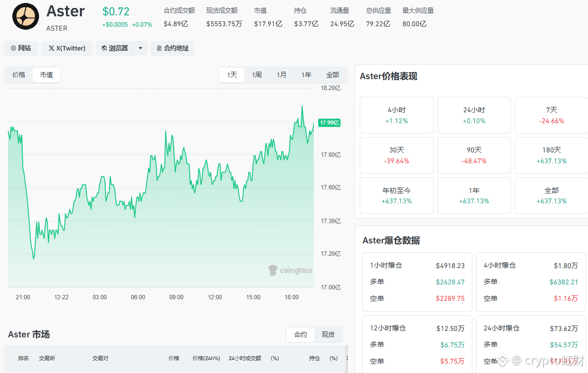Click the 全部 +637.13% performance card

(551, 195)
